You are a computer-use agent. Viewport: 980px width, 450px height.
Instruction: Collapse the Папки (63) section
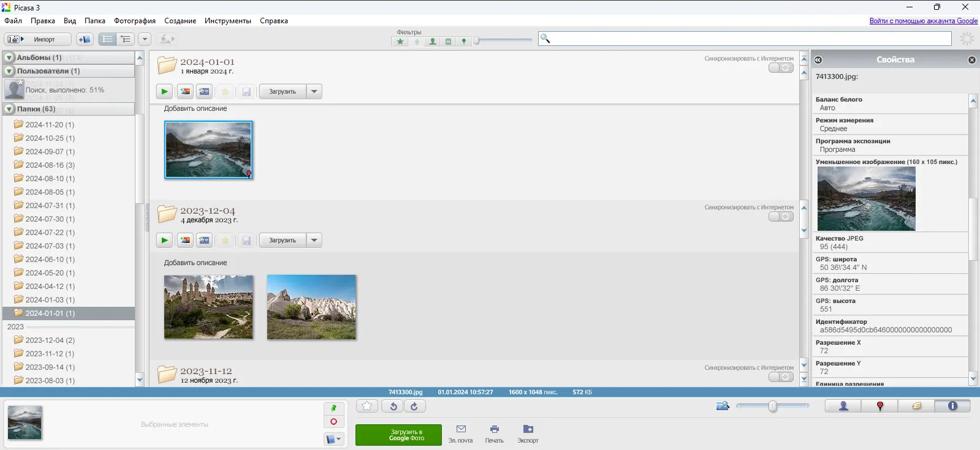(9, 109)
